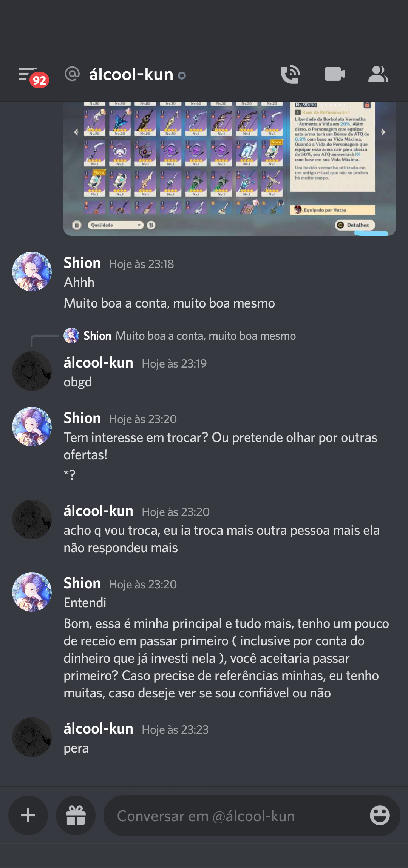408x868 pixels.
Task: Select the 'acho q vou troca' message
Action: click(x=222, y=539)
